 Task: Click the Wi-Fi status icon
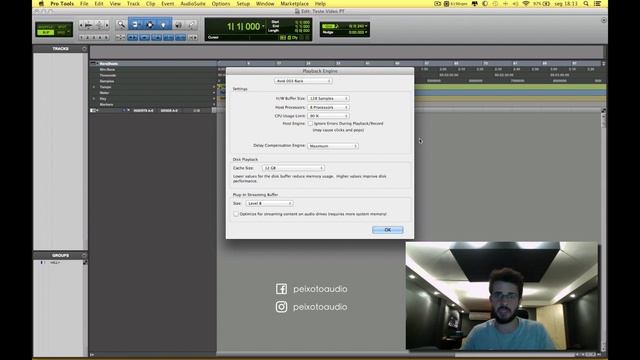526,4
